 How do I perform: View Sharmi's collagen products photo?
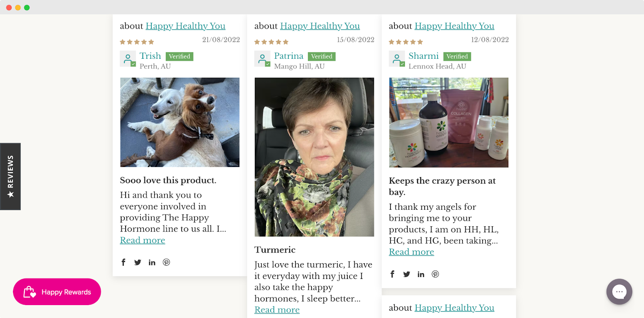tap(449, 122)
